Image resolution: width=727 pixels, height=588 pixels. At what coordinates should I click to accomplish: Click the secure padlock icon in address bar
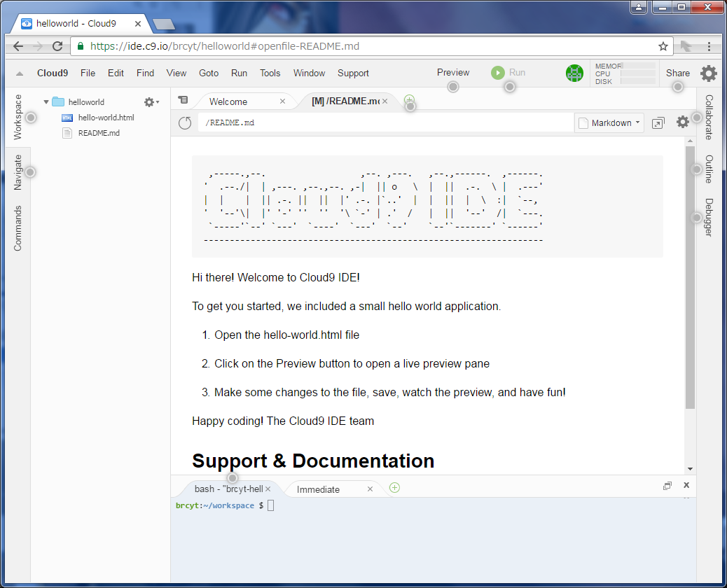pyautogui.click(x=81, y=46)
